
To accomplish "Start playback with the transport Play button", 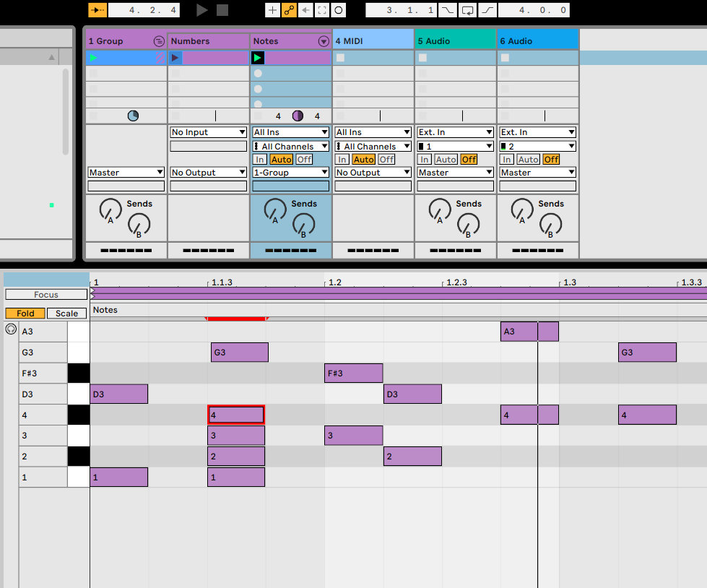I will point(202,10).
